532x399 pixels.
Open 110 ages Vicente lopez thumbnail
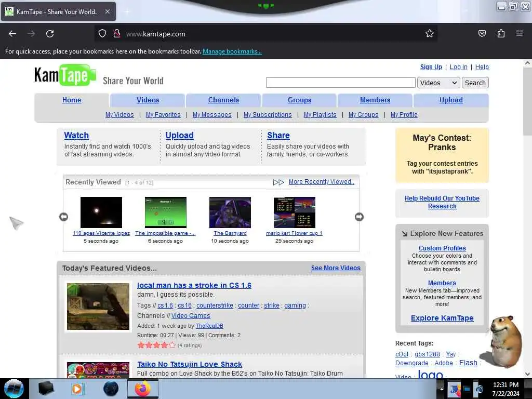point(101,212)
